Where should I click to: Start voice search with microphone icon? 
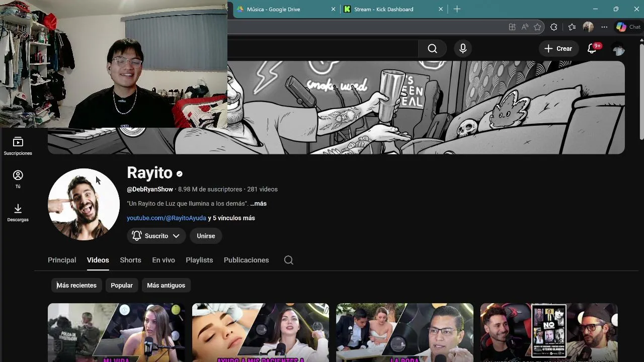pyautogui.click(x=463, y=49)
